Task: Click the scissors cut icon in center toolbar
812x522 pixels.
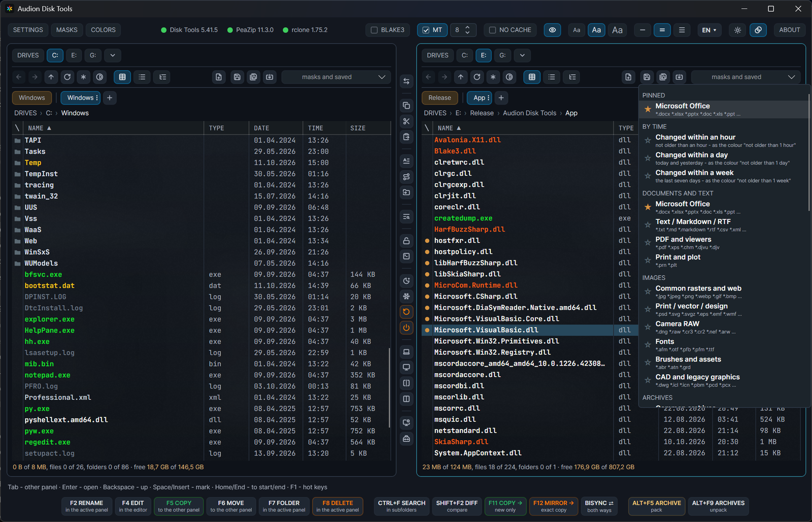Action: click(x=407, y=121)
